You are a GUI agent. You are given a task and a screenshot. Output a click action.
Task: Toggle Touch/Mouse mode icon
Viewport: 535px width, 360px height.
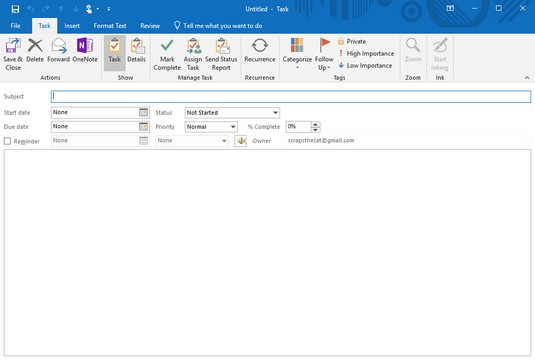point(89,9)
